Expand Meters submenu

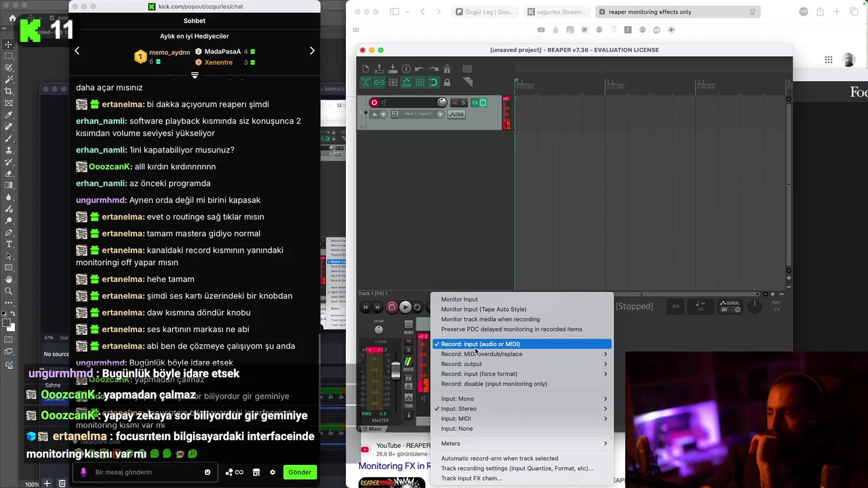point(522,443)
